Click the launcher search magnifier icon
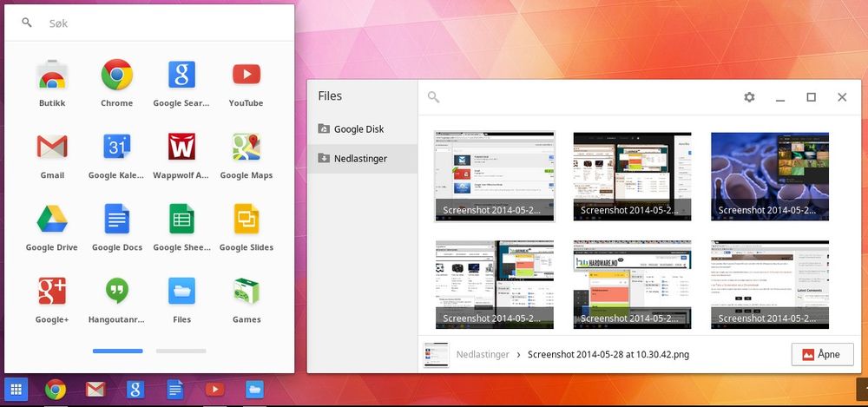 click(27, 23)
